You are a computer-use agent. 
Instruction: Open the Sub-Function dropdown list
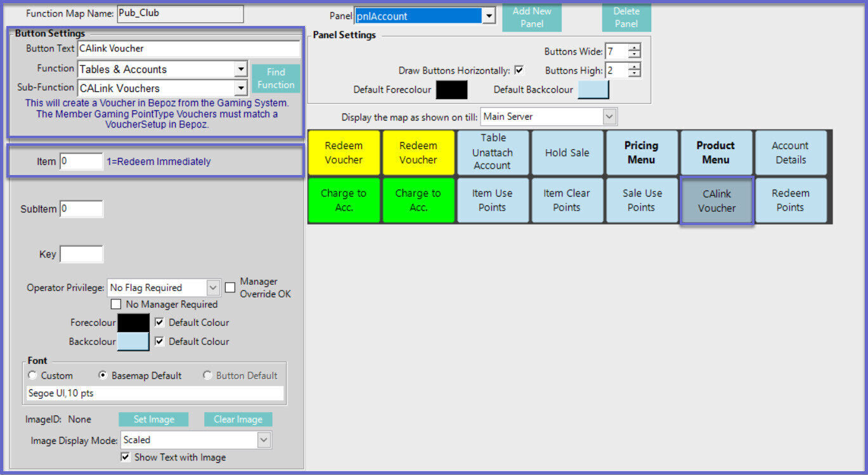240,88
